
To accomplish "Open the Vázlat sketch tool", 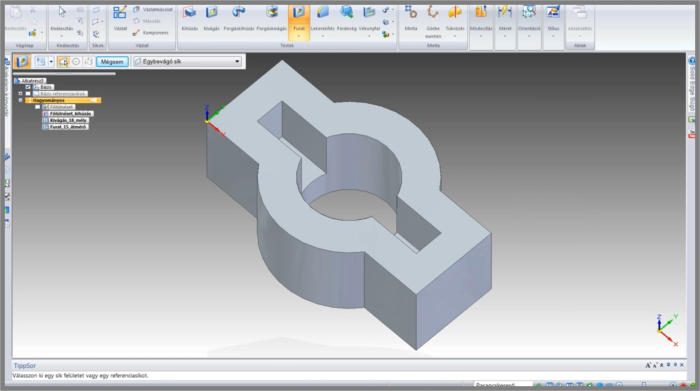I will click(120, 19).
